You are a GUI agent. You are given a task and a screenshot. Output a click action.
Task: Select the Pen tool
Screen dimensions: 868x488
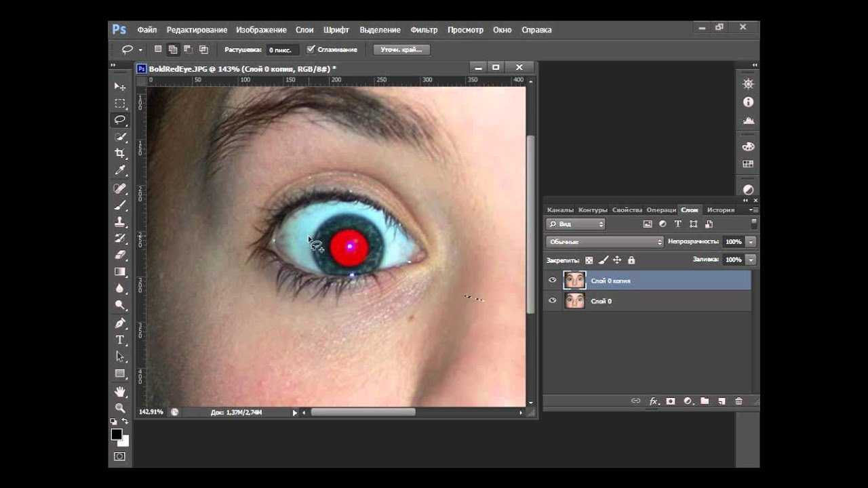(x=120, y=323)
